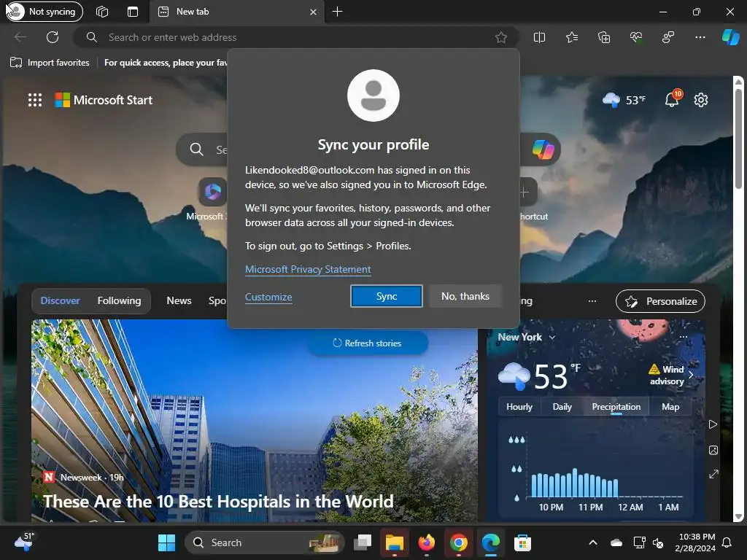Open the 10 Best Hospitals news story
The width and height of the screenshot is (747, 560).
coord(218,502)
